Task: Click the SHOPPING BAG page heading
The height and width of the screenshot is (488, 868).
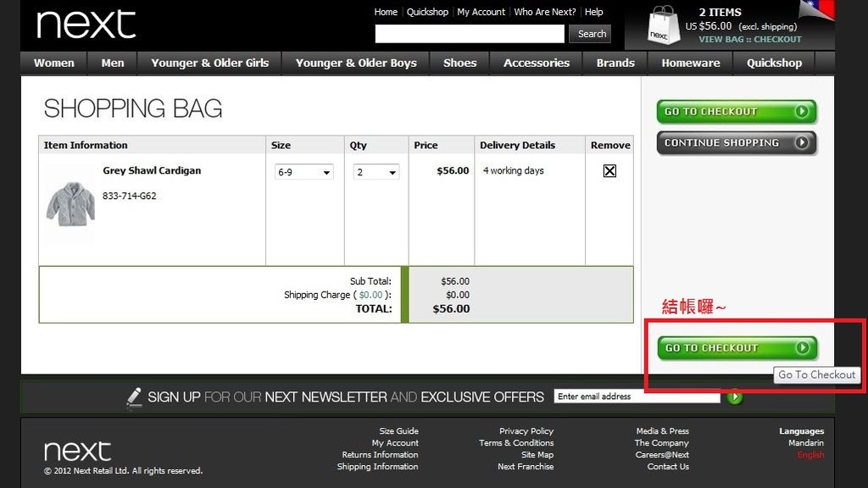Action: click(x=133, y=108)
